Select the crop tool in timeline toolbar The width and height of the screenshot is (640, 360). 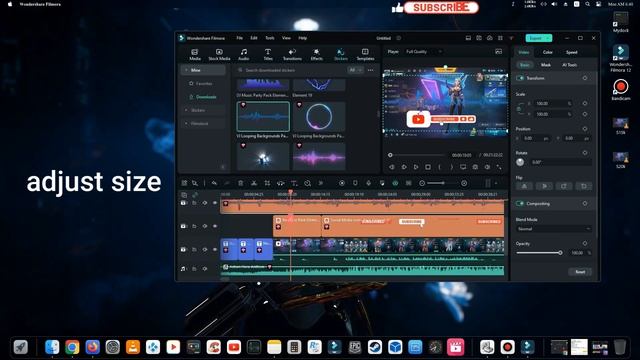click(x=267, y=183)
